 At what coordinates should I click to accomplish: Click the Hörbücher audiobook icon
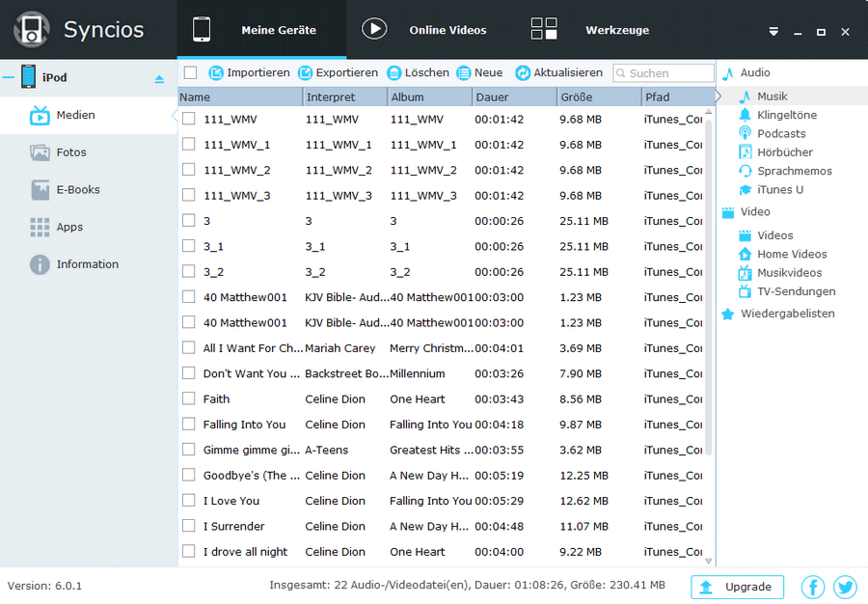pyautogui.click(x=746, y=152)
